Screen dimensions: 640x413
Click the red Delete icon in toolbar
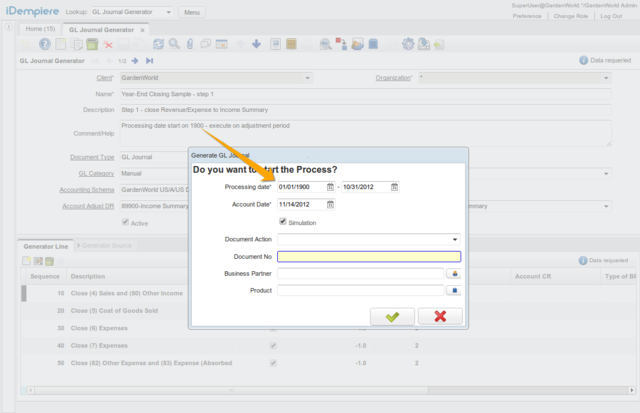[108, 45]
